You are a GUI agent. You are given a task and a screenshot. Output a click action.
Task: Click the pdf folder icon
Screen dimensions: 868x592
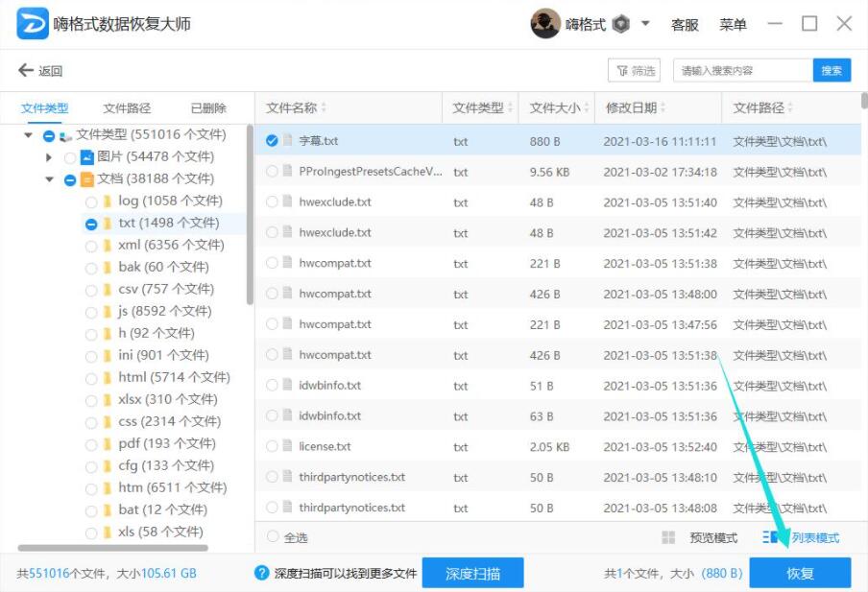click(108, 444)
